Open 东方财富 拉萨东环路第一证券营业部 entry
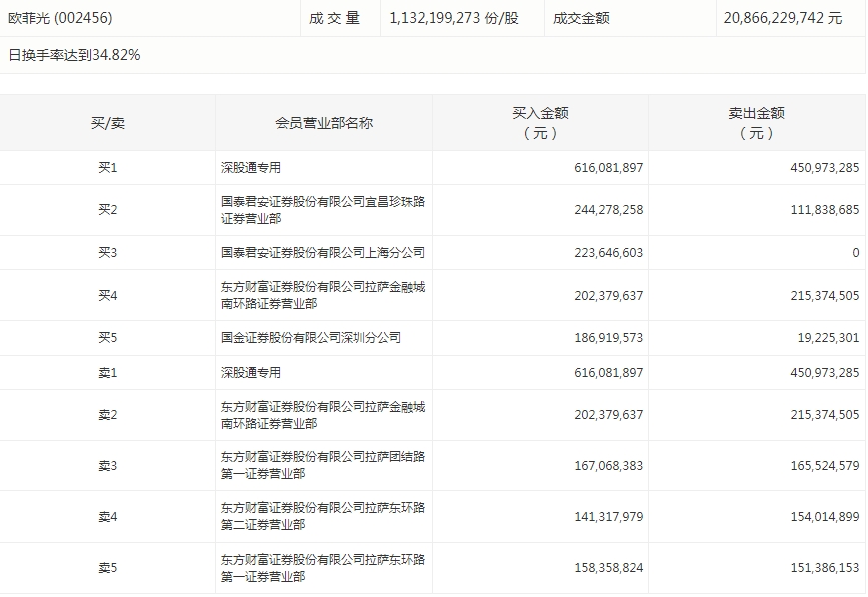 323,568
